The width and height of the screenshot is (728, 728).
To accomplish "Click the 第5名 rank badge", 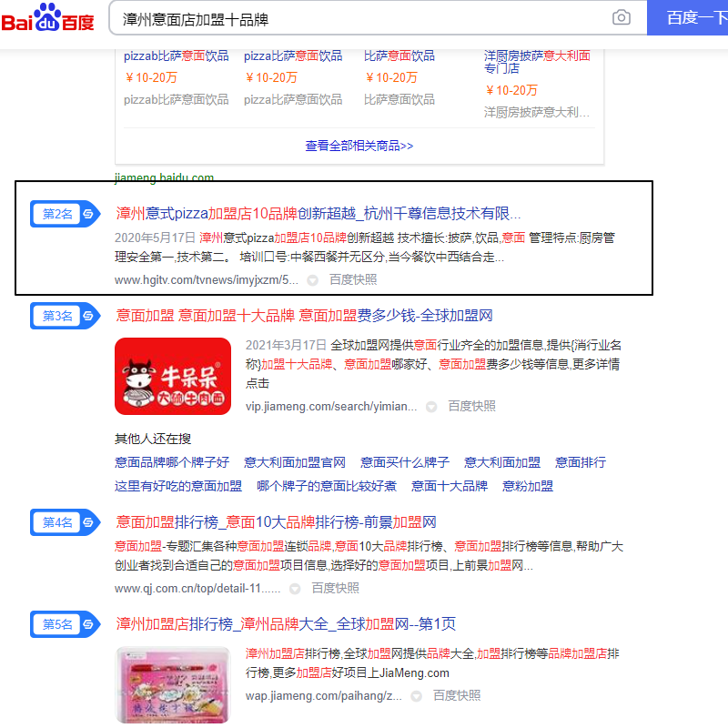I will [x=65, y=624].
